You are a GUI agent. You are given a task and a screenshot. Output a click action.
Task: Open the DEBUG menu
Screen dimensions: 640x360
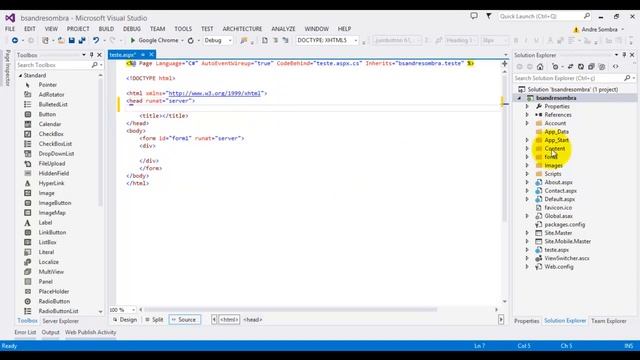[131, 29]
